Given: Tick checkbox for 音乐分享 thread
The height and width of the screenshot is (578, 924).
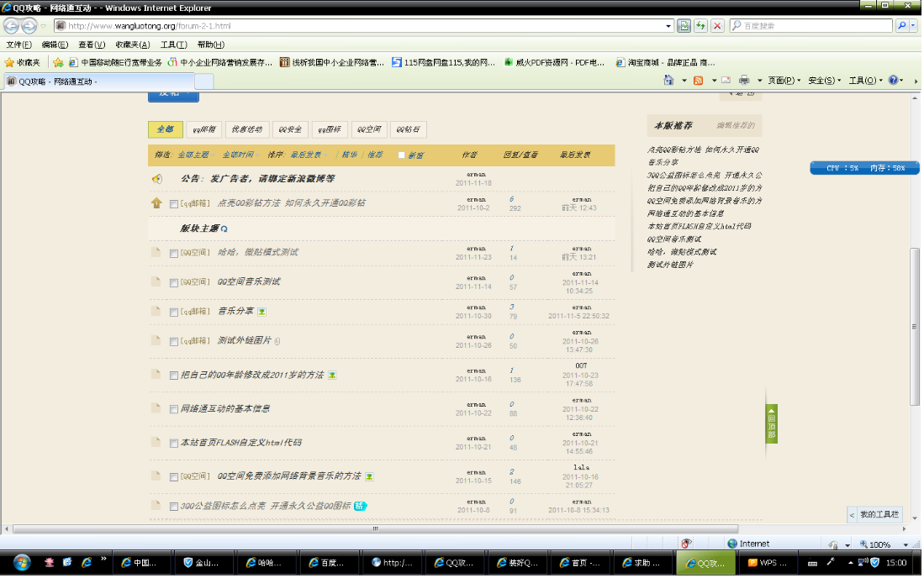Looking at the screenshot, I should [x=174, y=313].
